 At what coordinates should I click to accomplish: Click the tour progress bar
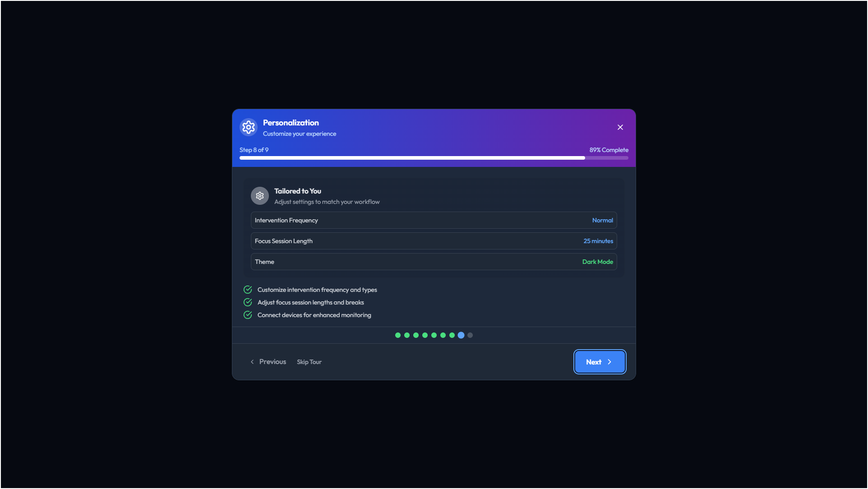[x=433, y=158]
